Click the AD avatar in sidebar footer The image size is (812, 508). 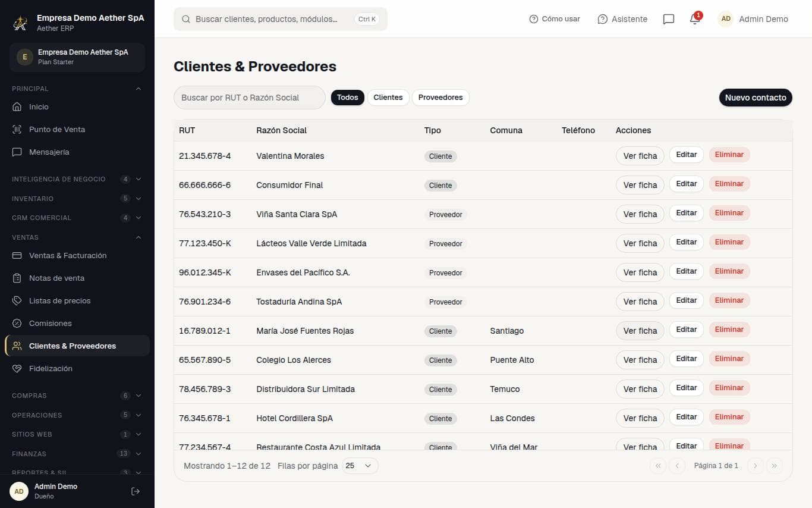pyautogui.click(x=19, y=491)
